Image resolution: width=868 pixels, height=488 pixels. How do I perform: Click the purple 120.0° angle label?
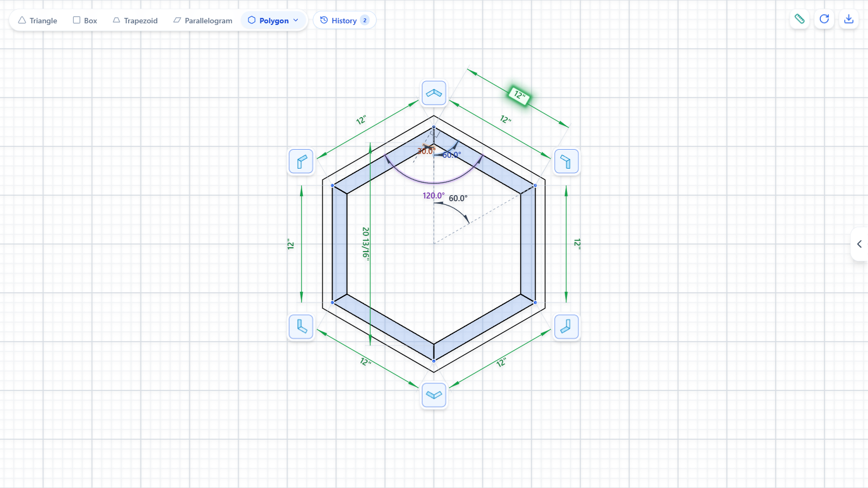[433, 196]
